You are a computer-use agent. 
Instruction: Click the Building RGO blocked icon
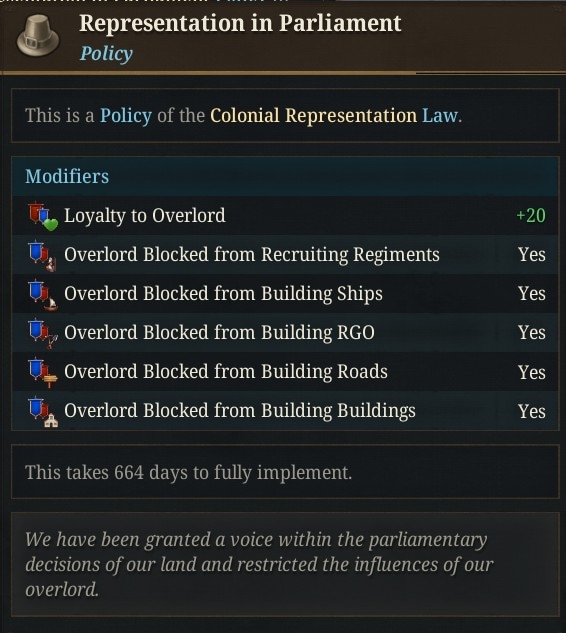pos(43,334)
